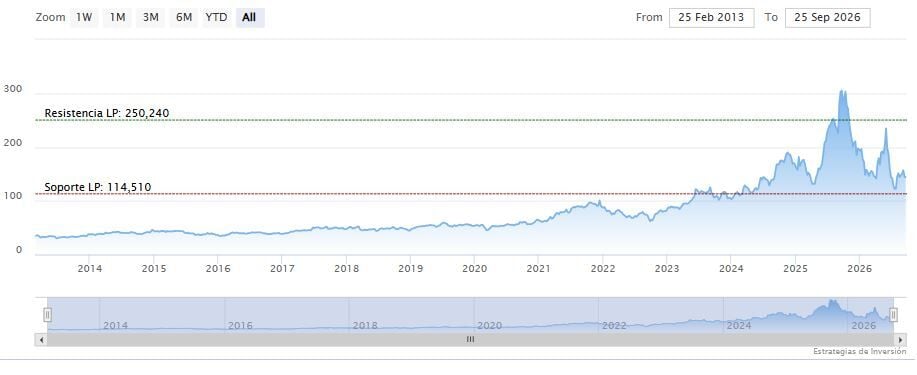Click the To date field 25 Sep 2026
The height and width of the screenshot is (375, 917).
pos(828,18)
